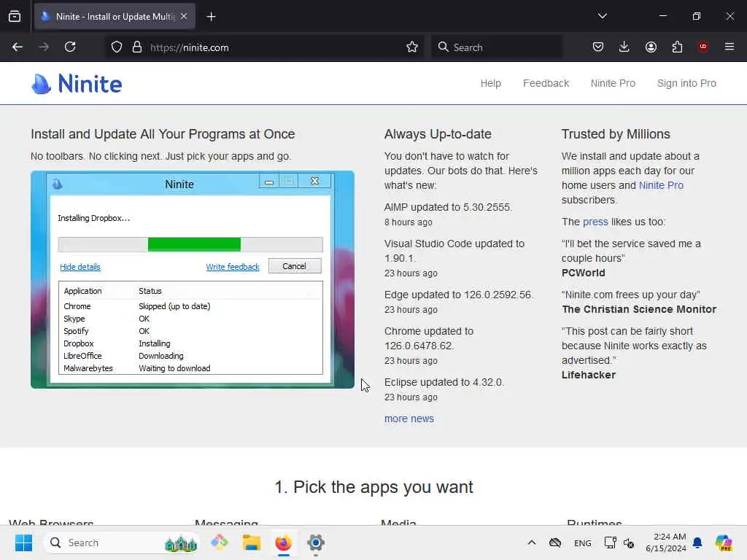List all tabs dropdown arrow
Image resolution: width=747 pixels, height=560 pixels.
click(603, 16)
